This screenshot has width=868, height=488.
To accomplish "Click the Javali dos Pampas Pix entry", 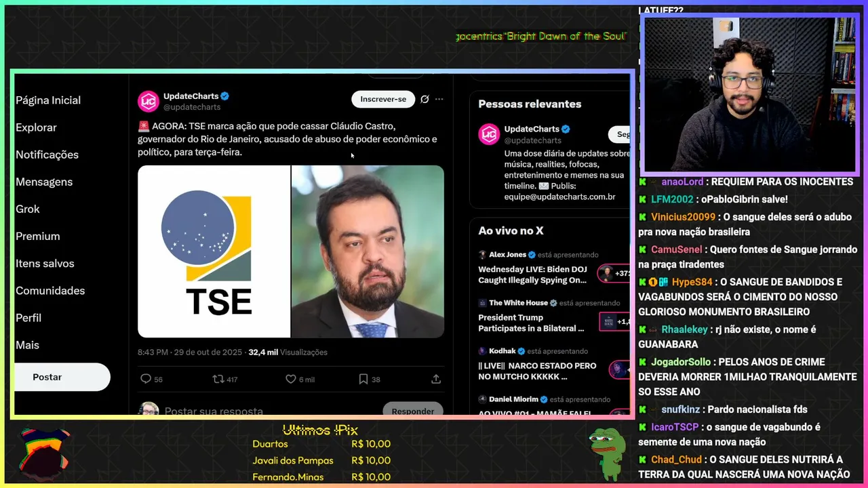I will point(321,460).
